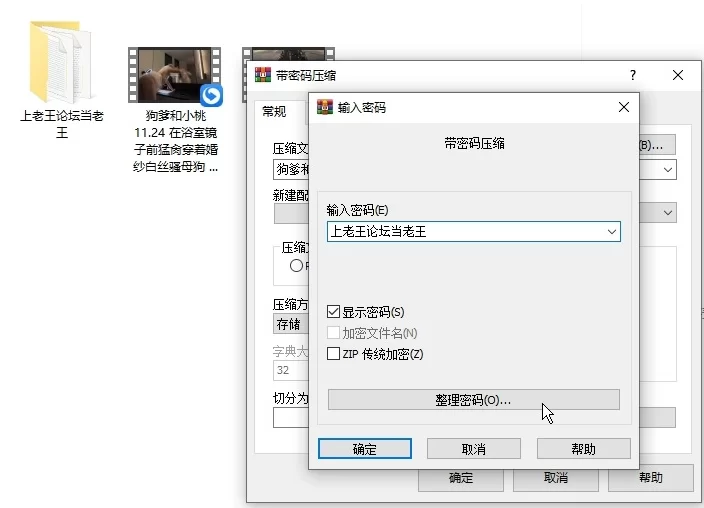
Task: Click the sync badge on the video thumbnail
Action: [x=211, y=95]
